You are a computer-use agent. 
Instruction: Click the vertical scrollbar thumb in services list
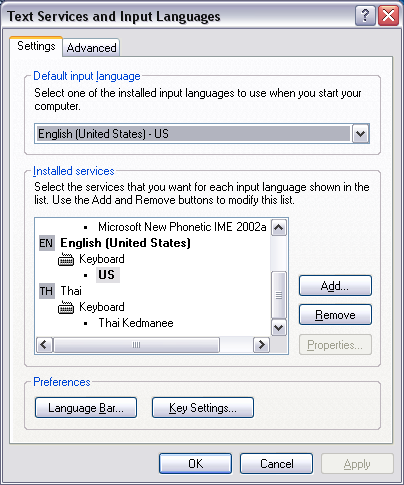click(x=279, y=295)
